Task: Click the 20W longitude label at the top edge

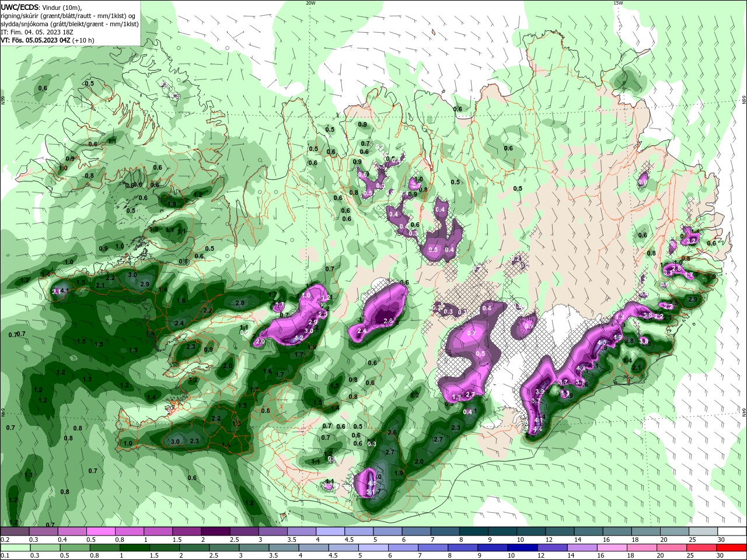Action: coord(310,3)
